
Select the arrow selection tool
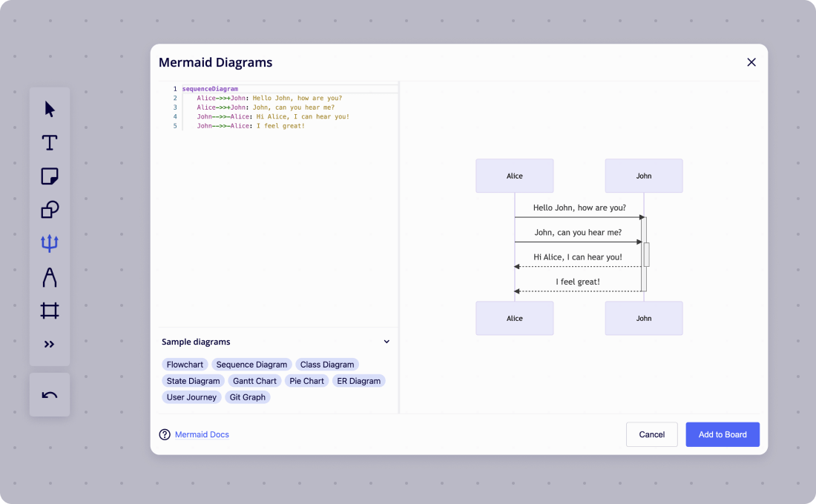pos(49,109)
